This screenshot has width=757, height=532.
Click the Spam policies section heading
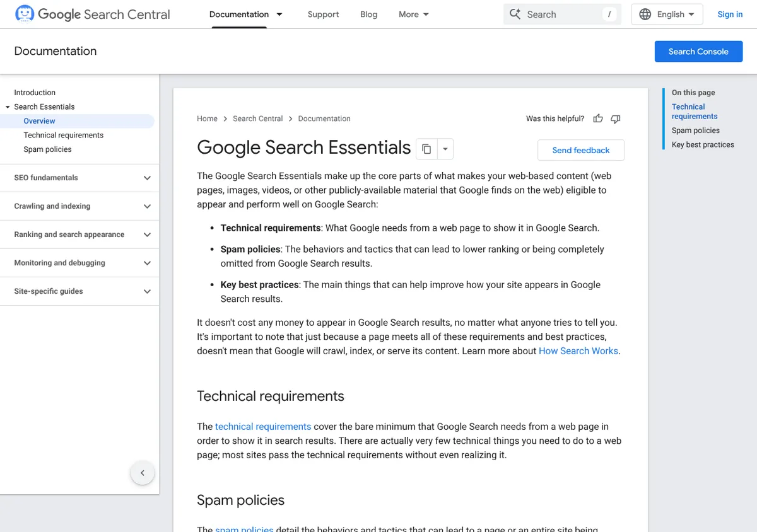pos(240,500)
